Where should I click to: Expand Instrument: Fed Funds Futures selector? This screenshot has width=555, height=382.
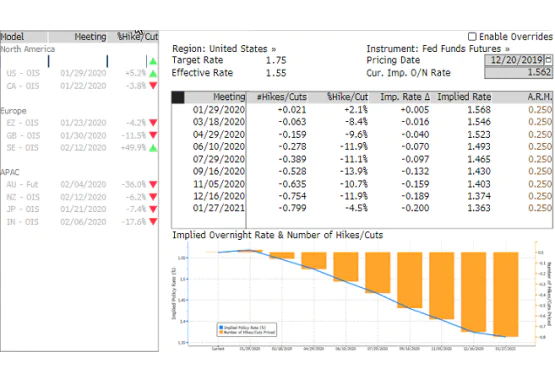438,49
